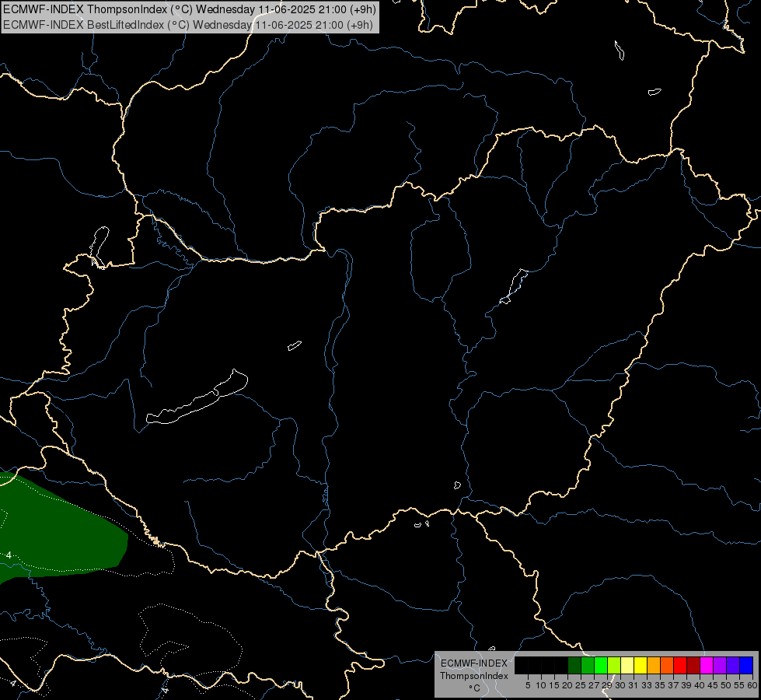The image size is (761, 700).
Task: Pick the violet 50-55 legend swatch
Action: [733, 666]
